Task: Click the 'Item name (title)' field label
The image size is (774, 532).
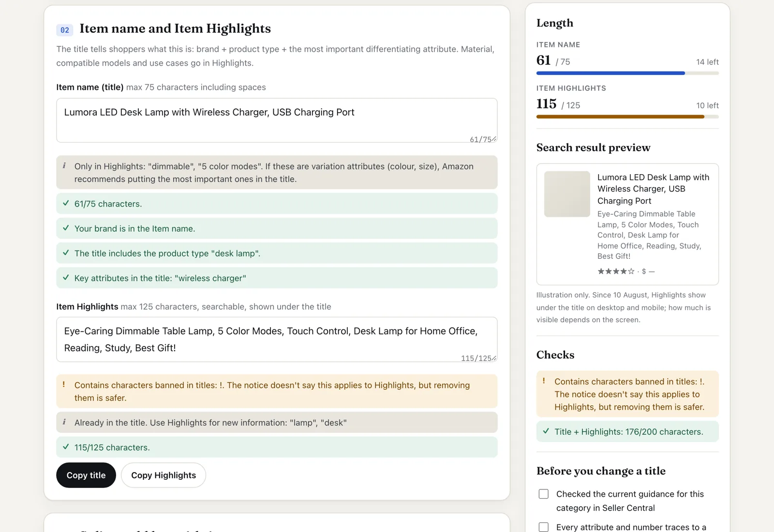Action: pos(90,87)
